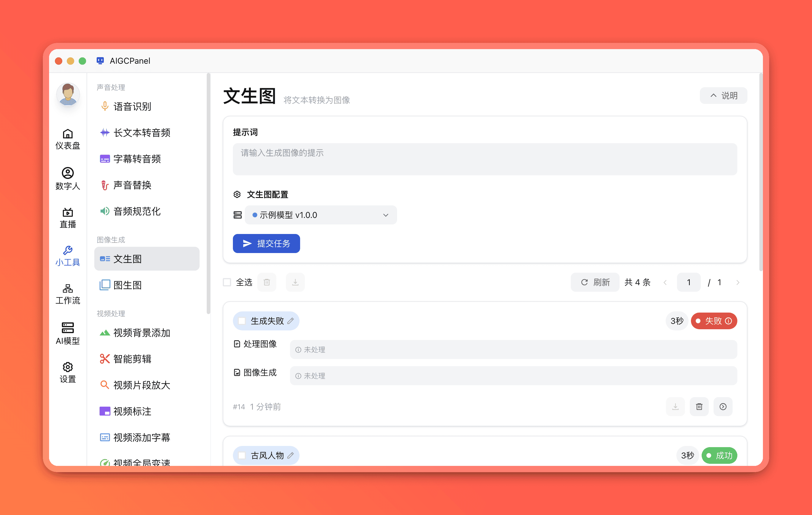The height and width of the screenshot is (515, 812).
Task: Delete task #14 with the trash icon
Action: click(699, 407)
